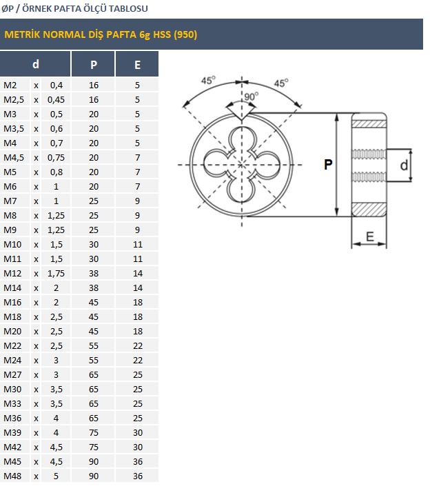Click the 'M39' row label
The height and width of the screenshot is (504, 430).
click(x=12, y=432)
